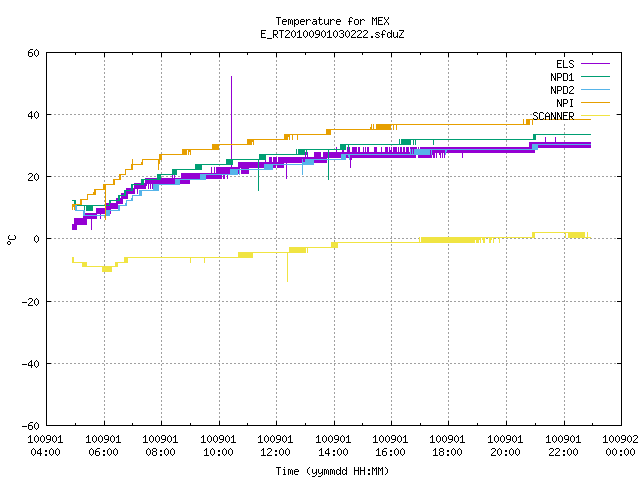Click the purple ELS legend line sample
This screenshot has width=640, height=480.
click(x=595, y=64)
